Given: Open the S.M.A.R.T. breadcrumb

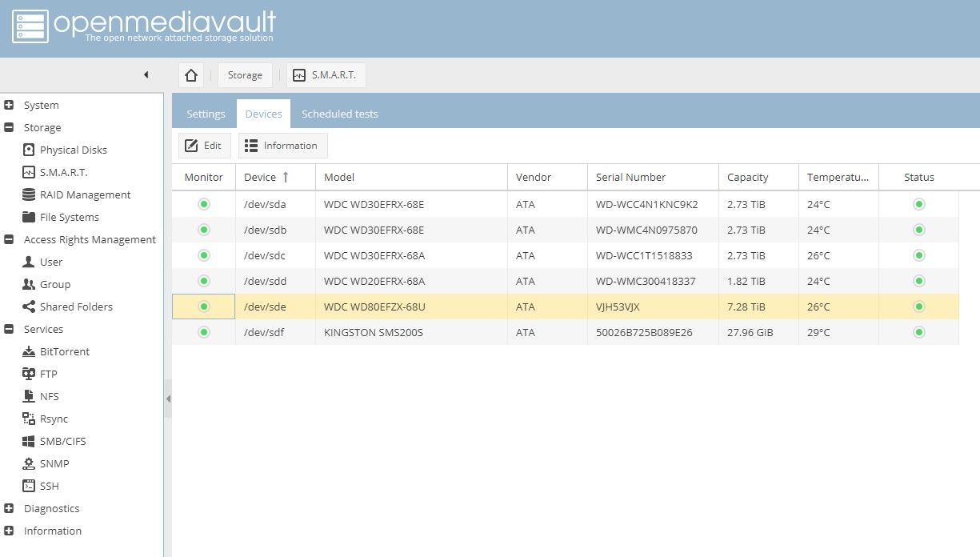Looking at the screenshot, I should point(326,75).
